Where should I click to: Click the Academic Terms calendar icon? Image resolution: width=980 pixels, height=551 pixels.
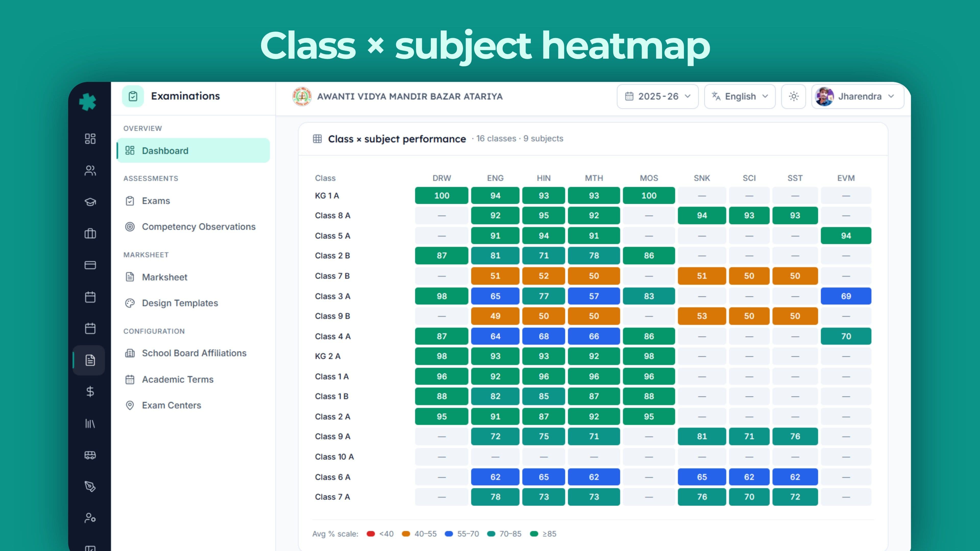coord(130,380)
